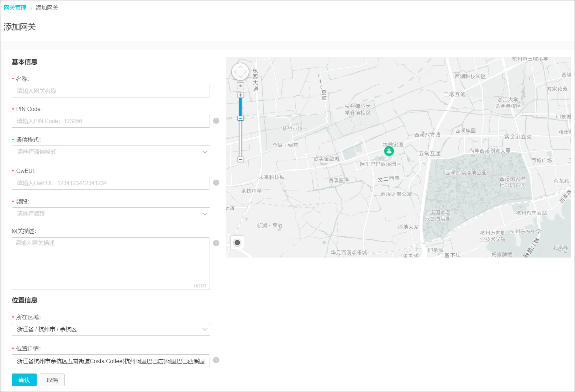
Task: Focus the 网关描述 text area
Action: (x=111, y=264)
